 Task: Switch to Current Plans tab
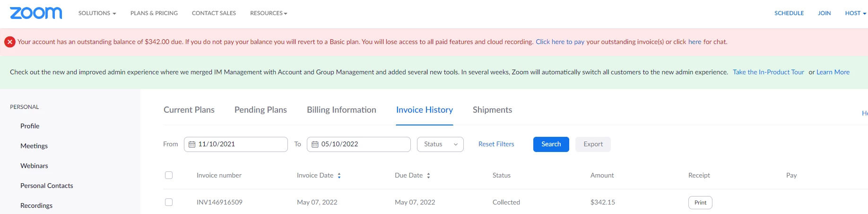[x=189, y=110]
